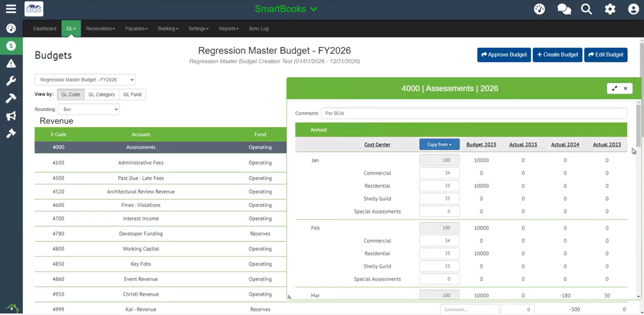Open the dashboard gauge icon in top bar

pyautogui.click(x=539, y=9)
